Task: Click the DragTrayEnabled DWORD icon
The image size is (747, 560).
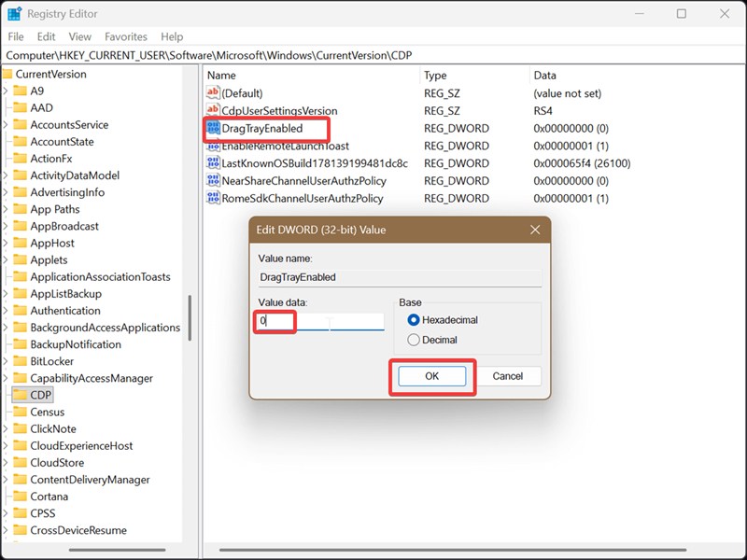Action: [x=213, y=128]
